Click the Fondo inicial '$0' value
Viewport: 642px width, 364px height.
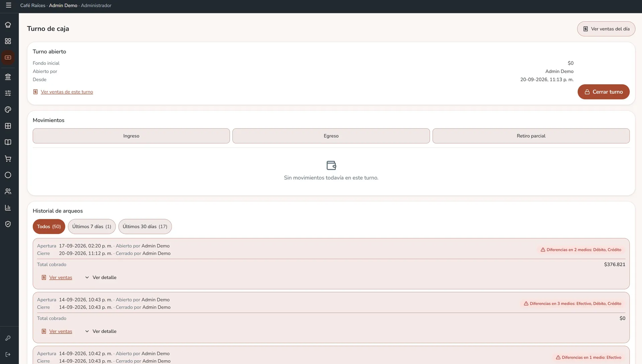click(x=570, y=63)
